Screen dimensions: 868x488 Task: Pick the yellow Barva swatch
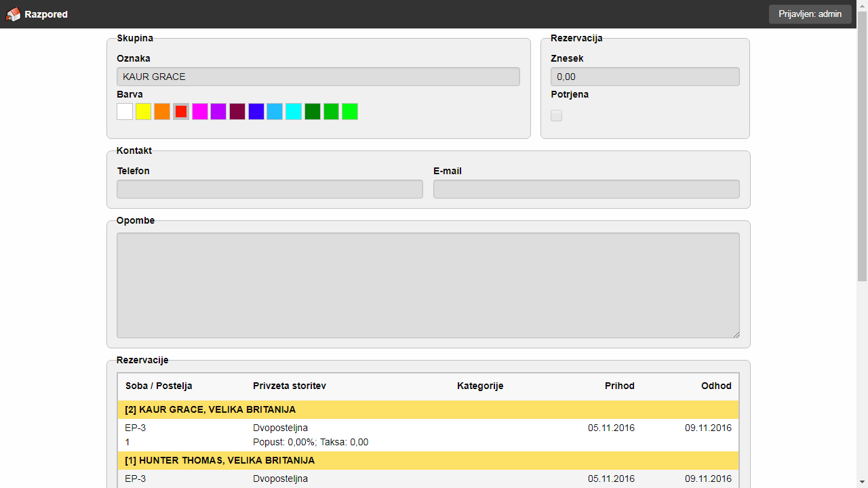143,112
